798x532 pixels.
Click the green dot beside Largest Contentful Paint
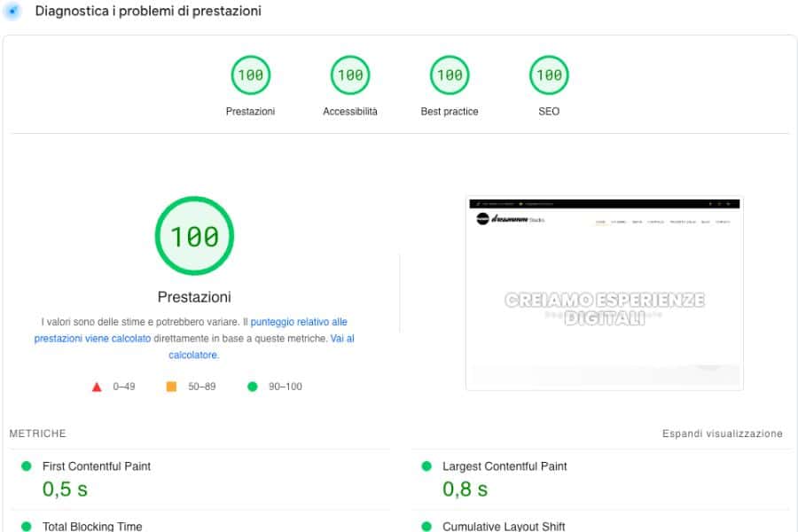[428, 465]
